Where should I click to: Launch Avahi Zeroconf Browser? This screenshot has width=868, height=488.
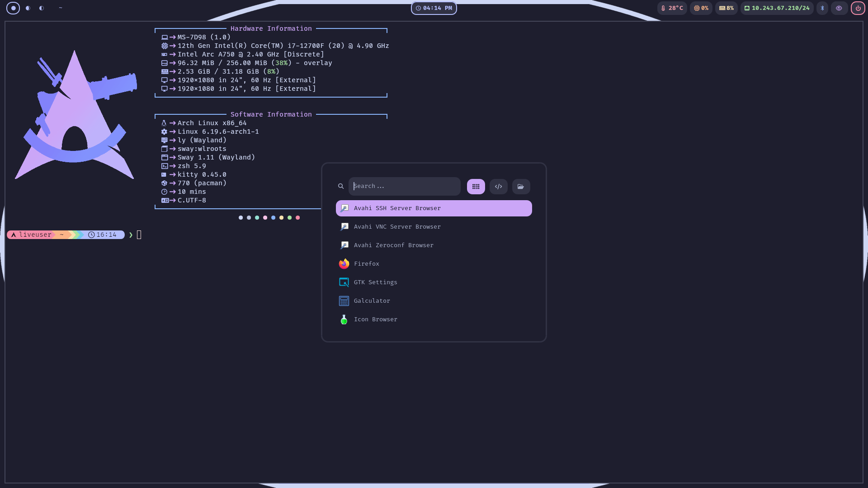(x=434, y=245)
